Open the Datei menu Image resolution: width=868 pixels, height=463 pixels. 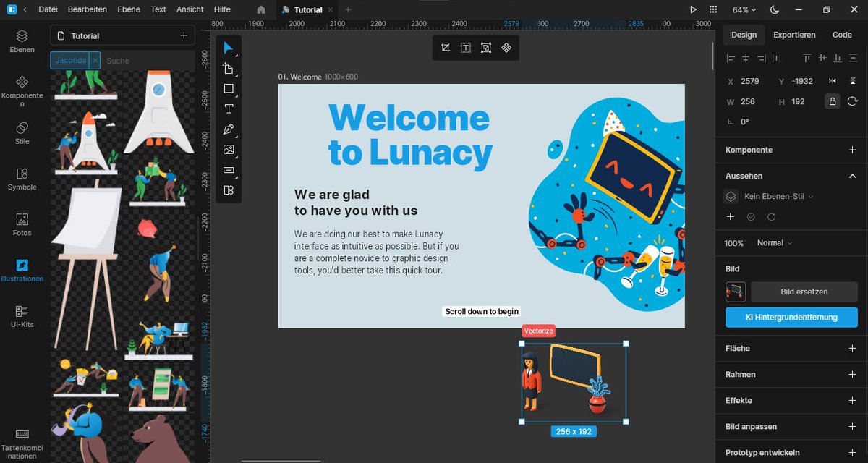coord(48,9)
